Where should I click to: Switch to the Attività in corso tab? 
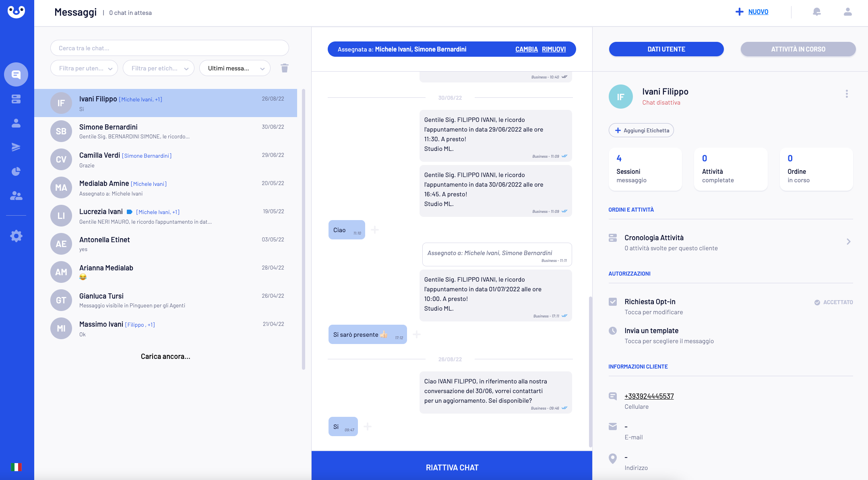tap(798, 49)
